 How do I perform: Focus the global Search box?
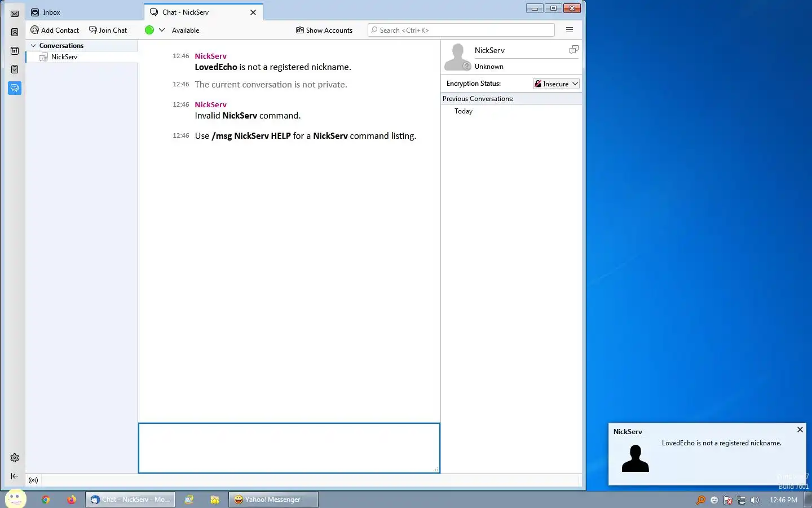click(x=461, y=30)
